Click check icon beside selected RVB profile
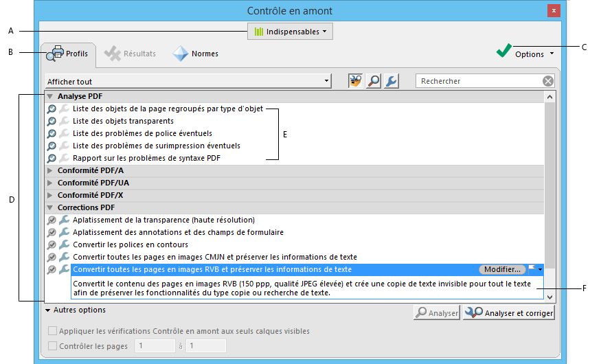The image size is (601, 364). coord(52,269)
